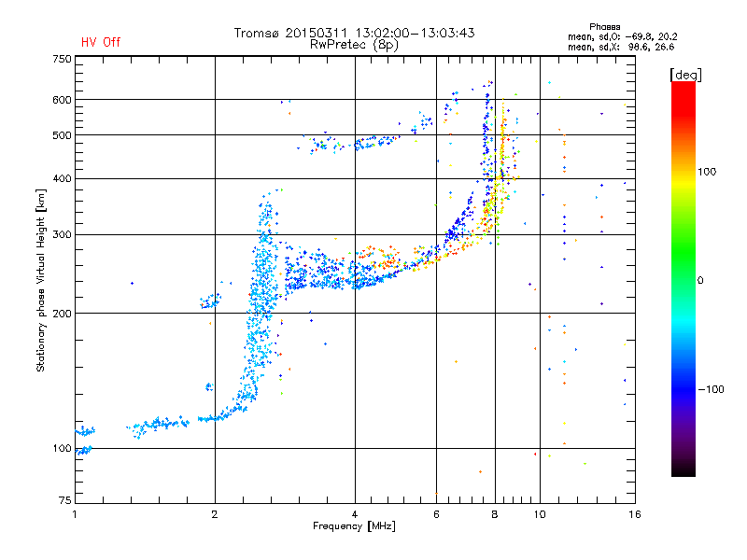Click the y-axis tick label '300'
The image size is (747, 560).
click(x=62, y=235)
